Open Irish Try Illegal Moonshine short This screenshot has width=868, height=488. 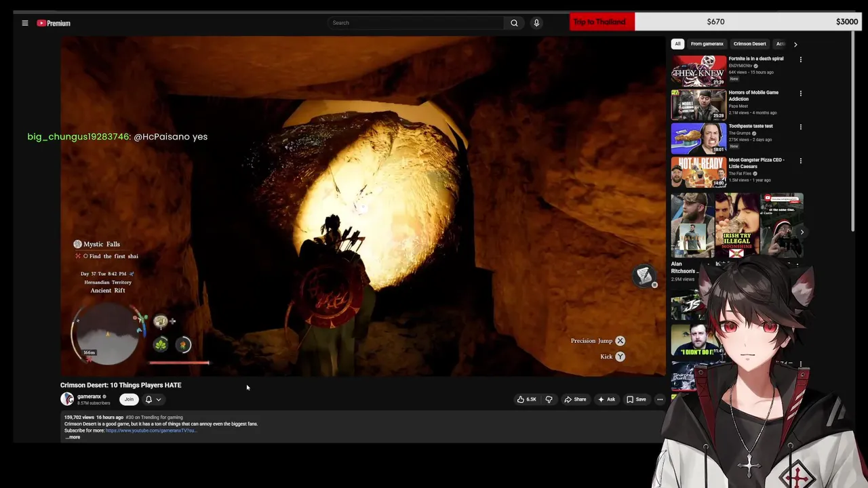[x=736, y=226]
